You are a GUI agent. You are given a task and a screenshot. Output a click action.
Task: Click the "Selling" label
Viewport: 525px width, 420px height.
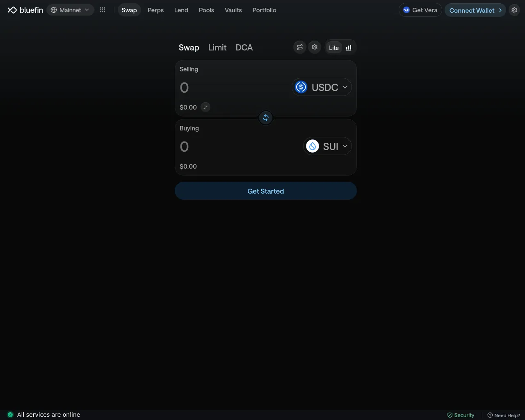tap(189, 69)
